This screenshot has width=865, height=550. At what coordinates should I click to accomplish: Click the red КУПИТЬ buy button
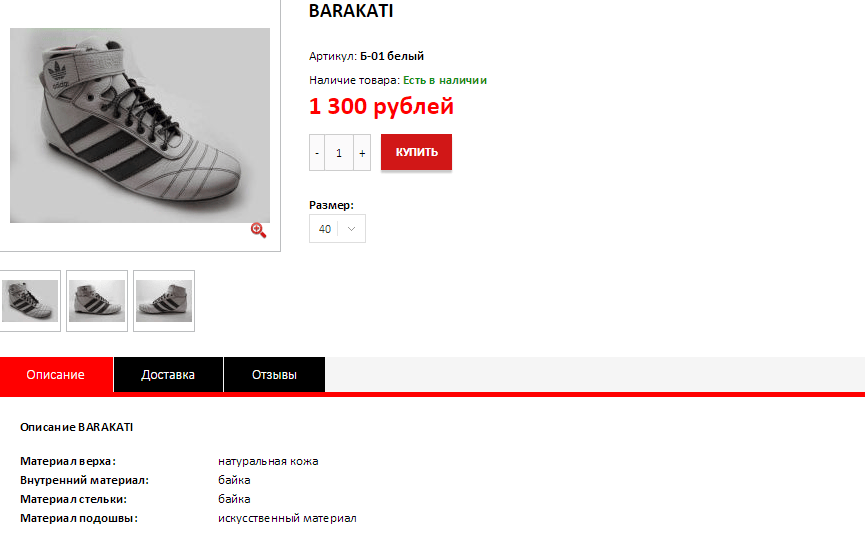[417, 152]
